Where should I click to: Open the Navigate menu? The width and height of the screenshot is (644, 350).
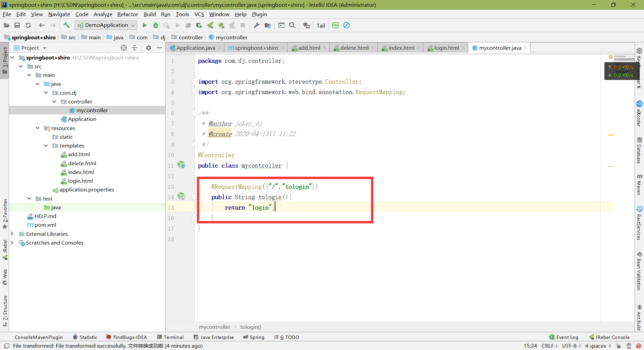pos(59,14)
